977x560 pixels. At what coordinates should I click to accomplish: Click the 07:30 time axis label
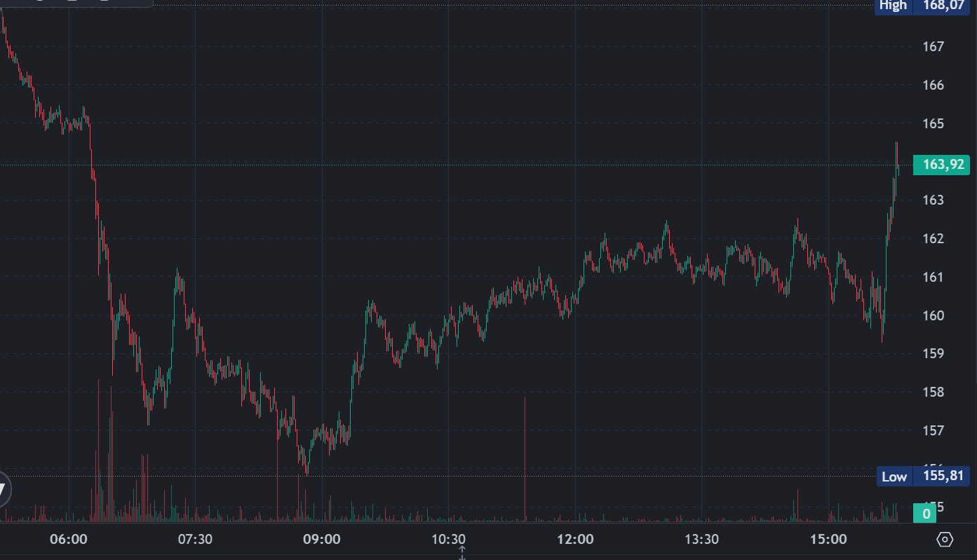pyautogui.click(x=196, y=539)
